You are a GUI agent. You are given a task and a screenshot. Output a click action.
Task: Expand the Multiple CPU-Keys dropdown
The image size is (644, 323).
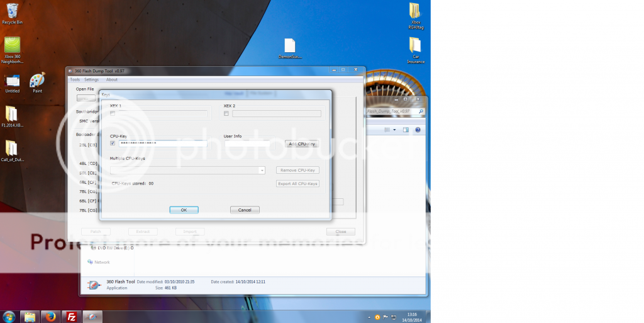tap(262, 170)
